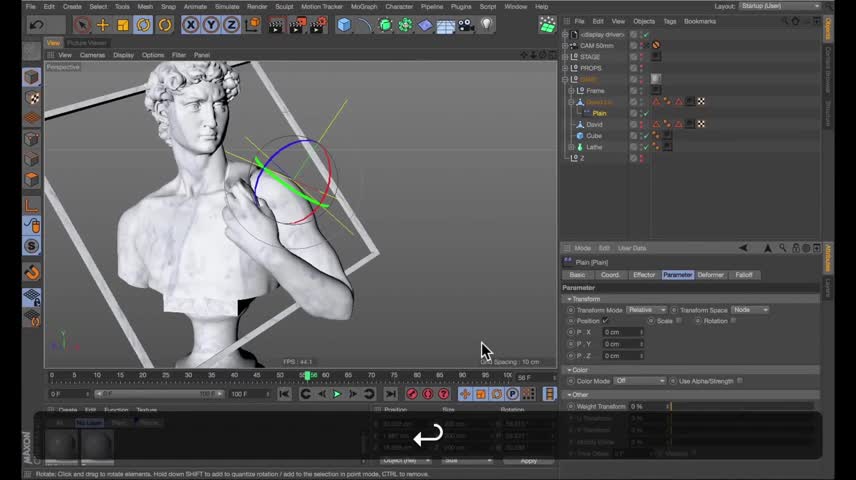Toggle the X axis lock
Image resolution: width=856 pixels, height=480 pixels.
click(191, 25)
